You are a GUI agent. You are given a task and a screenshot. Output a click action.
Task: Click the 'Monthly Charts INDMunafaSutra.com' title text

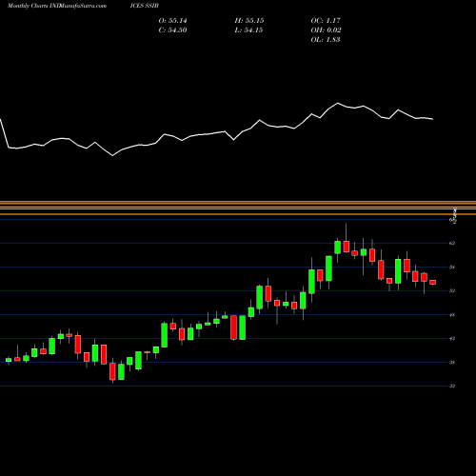tap(57, 6)
